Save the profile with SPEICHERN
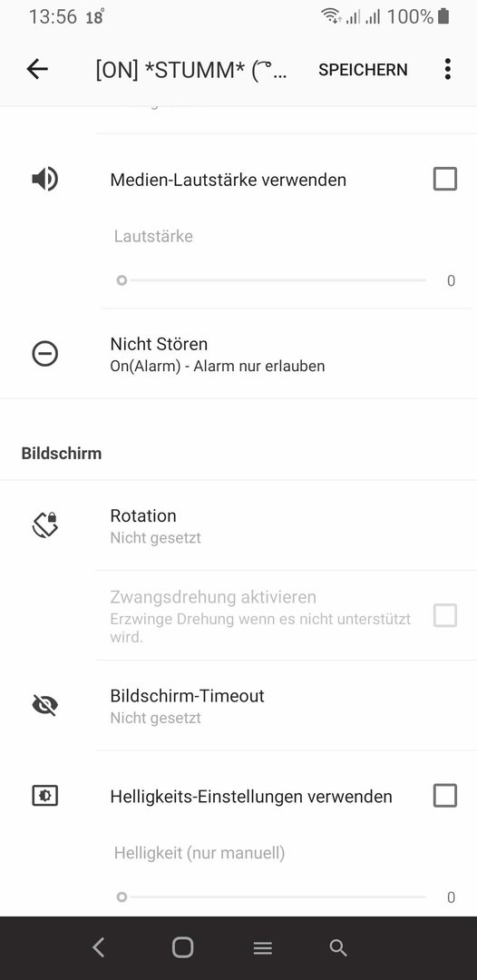 [x=363, y=69]
